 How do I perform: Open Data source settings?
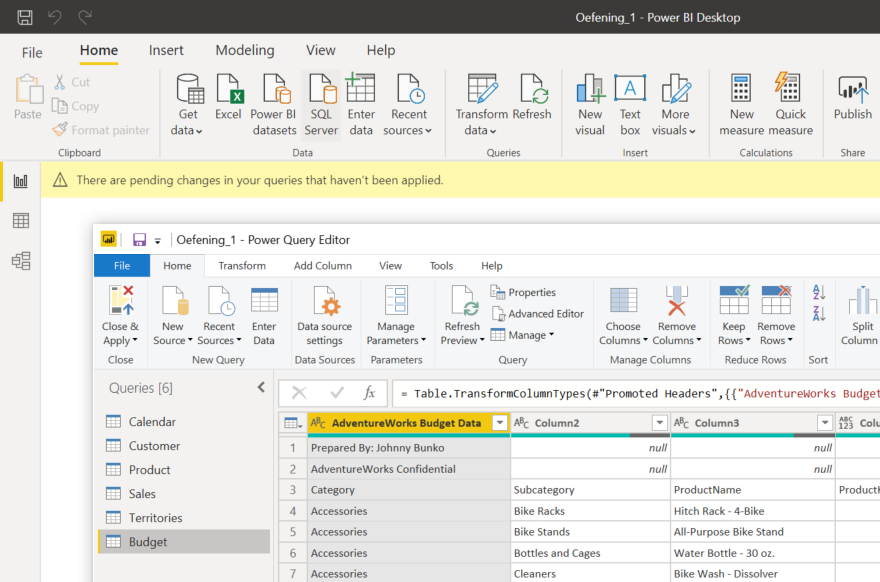(324, 316)
